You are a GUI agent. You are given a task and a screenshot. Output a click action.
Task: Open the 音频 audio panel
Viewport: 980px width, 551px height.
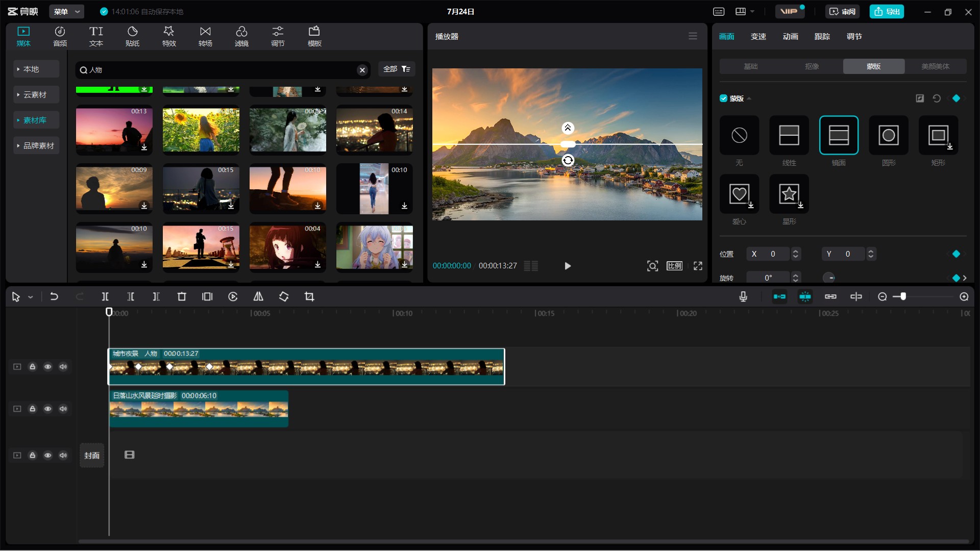[60, 36]
